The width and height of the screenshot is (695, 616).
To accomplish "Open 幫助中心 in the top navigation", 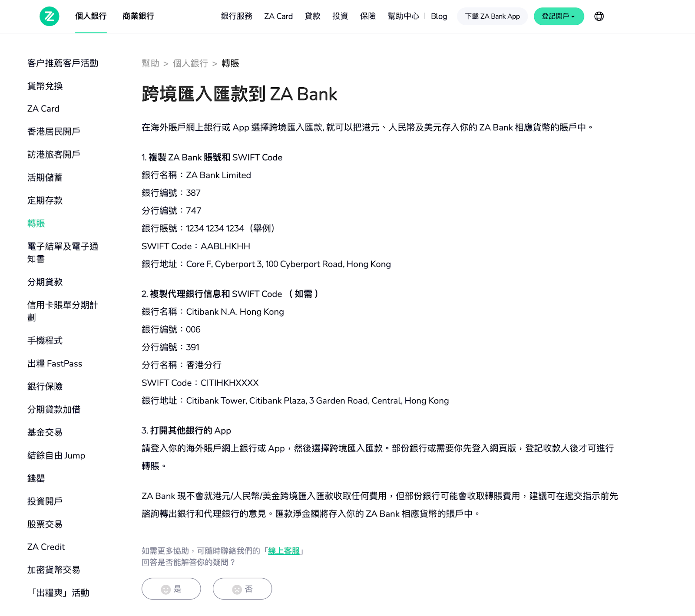I will click(403, 16).
